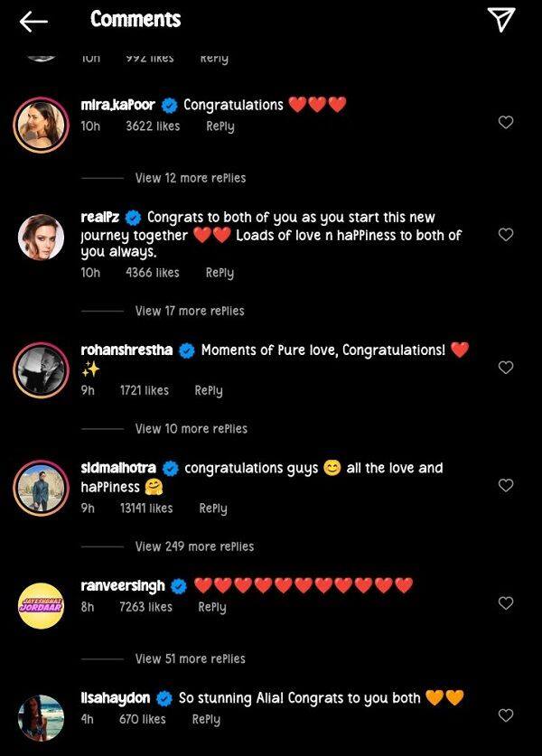Open realpz's profile avatar

tap(42, 235)
